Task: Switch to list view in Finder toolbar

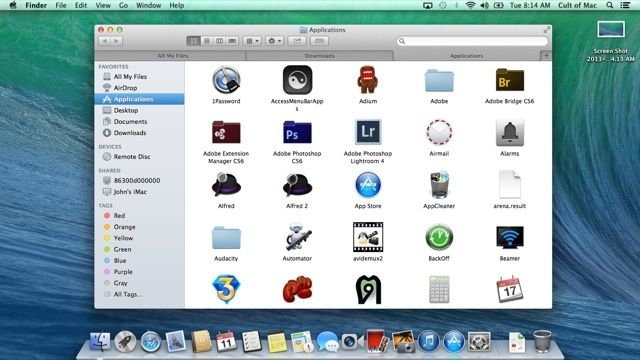Action: click(x=207, y=41)
